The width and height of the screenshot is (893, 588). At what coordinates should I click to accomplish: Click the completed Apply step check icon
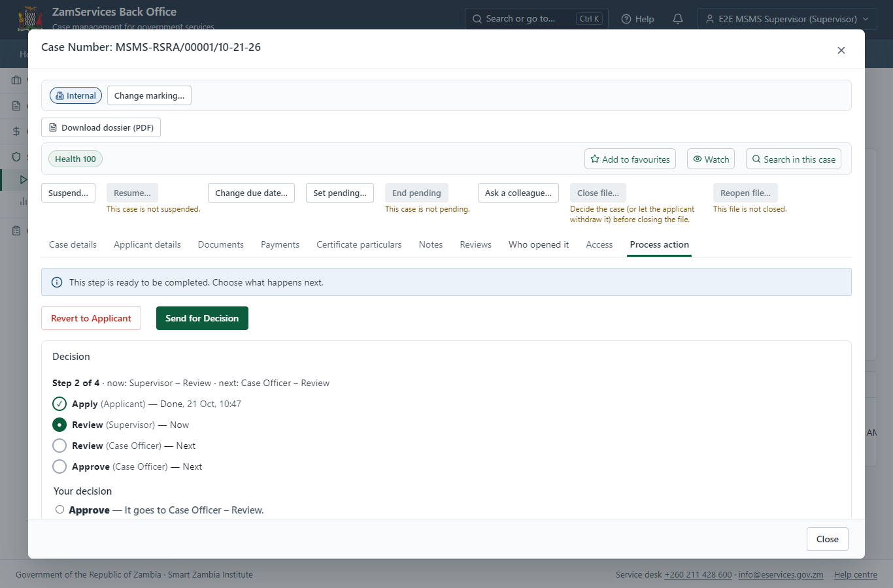pyautogui.click(x=59, y=404)
